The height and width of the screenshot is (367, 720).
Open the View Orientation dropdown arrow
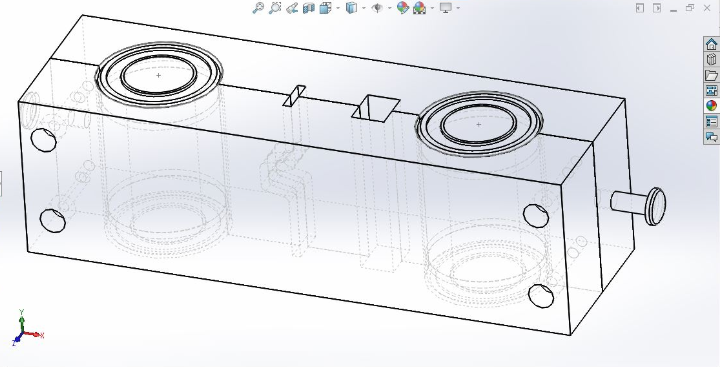pyautogui.click(x=338, y=8)
